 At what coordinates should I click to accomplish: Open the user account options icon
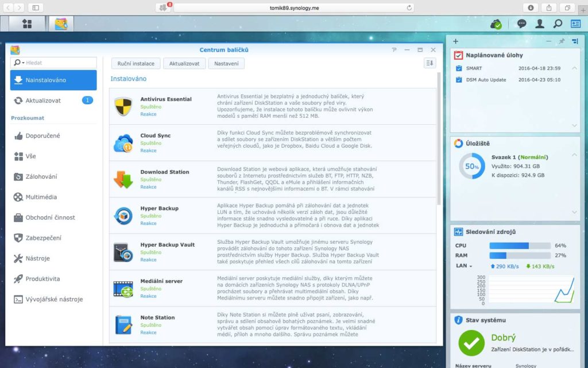(x=540, y=24)
